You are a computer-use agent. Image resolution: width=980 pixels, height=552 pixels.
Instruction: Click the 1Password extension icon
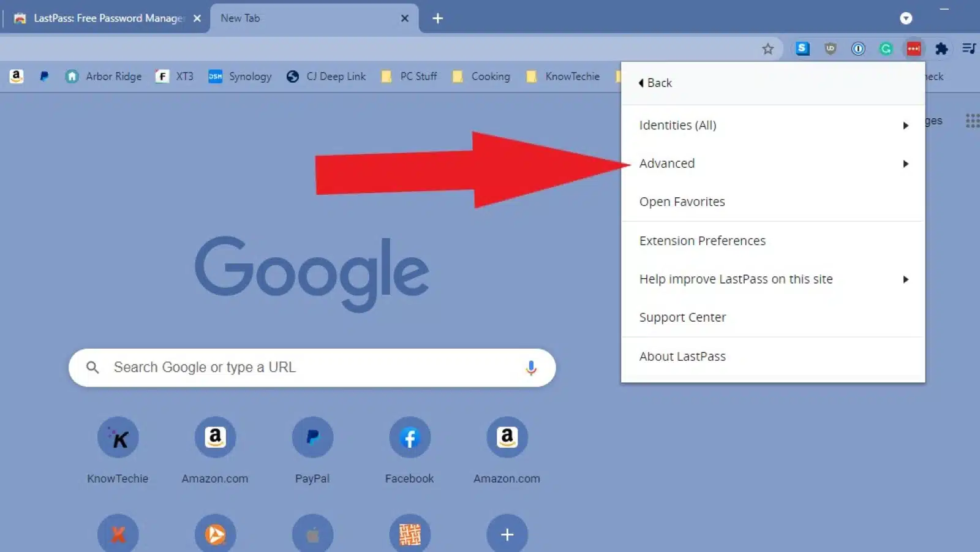tap(858, 48)
